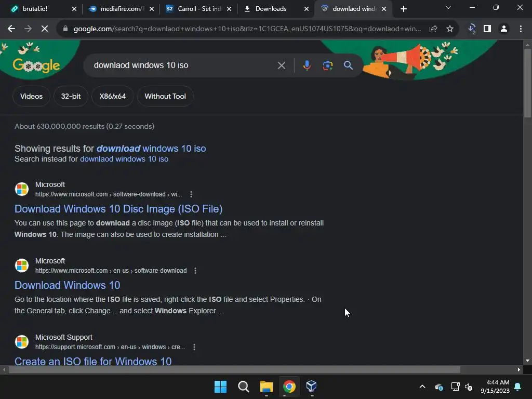This screenshot has width=532, height=399.
Task: Close the mediafire.com tab
Action: coord(152,9)
